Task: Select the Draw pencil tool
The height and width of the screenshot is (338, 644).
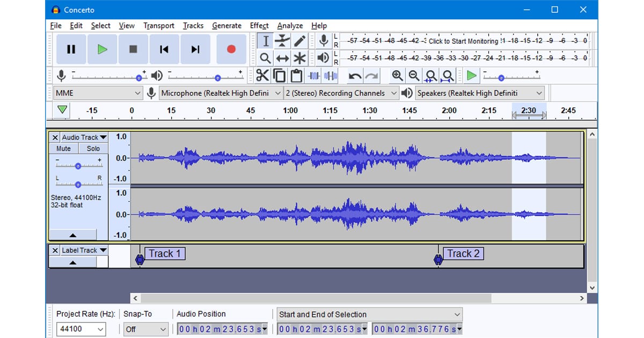Action: (299, 41)
